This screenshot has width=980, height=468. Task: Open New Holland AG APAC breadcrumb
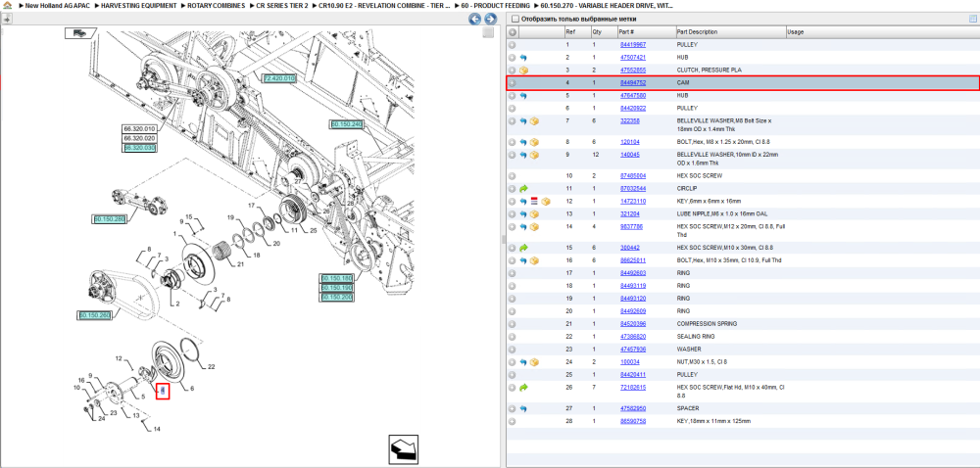tap(58, 5)
